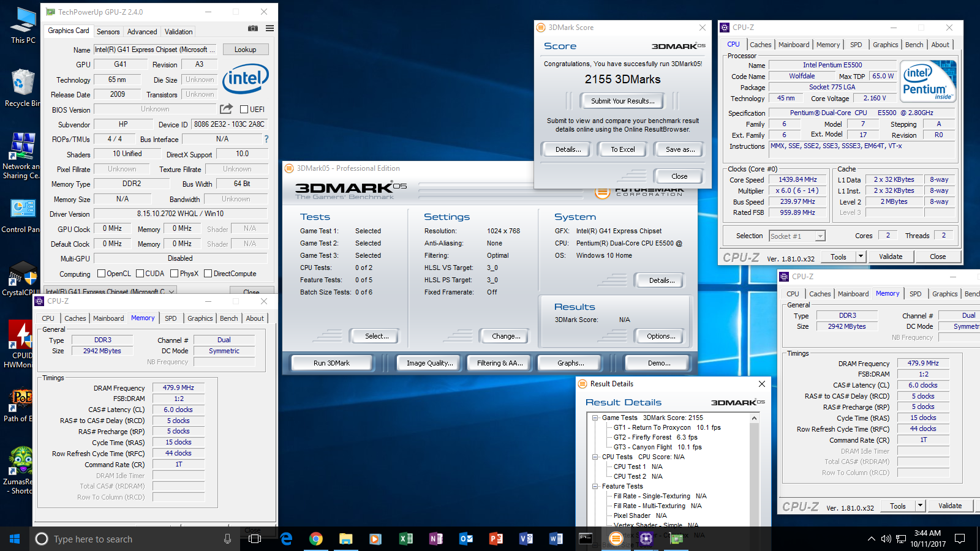980x551 pixels.
Task: Open the Windows Start menu
Action: (x=15, y=539)
